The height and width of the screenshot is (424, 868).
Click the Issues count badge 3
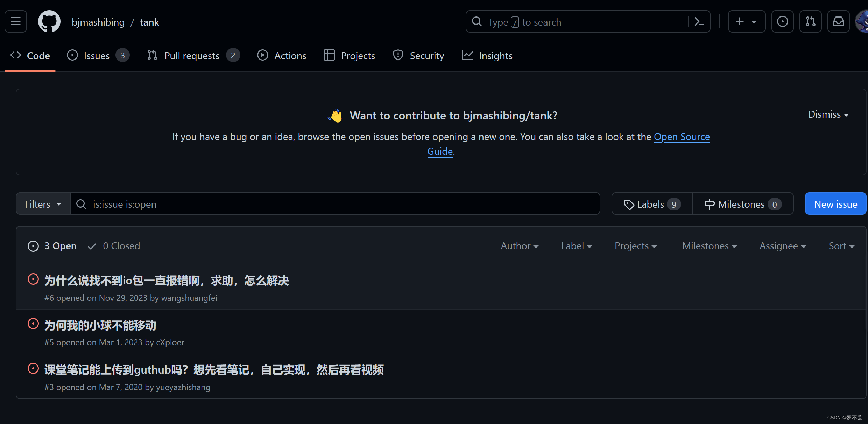click(122, 55)
